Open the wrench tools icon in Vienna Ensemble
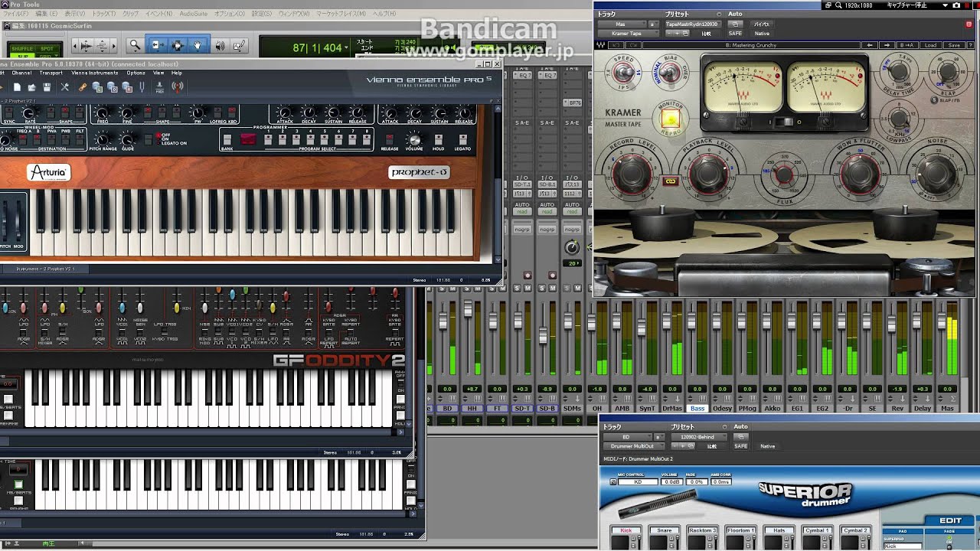980x551 pixels. tap(65, 87)
